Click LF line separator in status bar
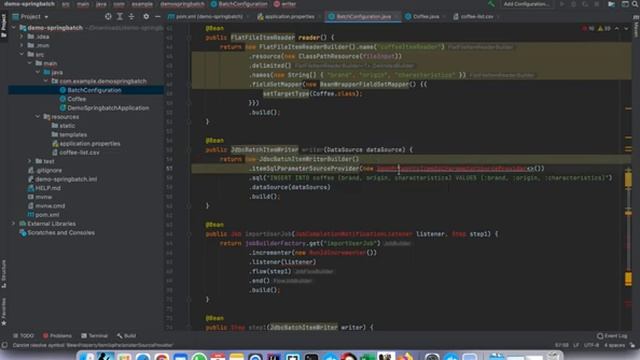Screen dimensions: 640x360 click(576, 345)
